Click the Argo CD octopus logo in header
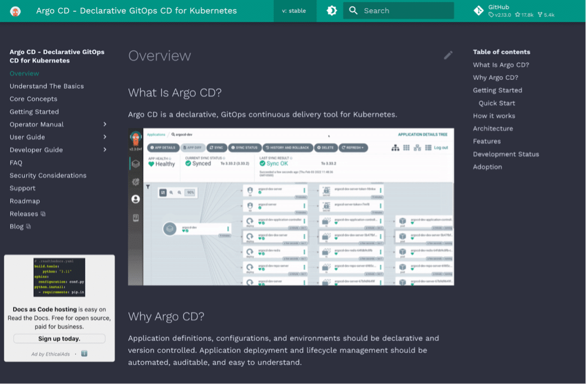 [x=15, y=11]
